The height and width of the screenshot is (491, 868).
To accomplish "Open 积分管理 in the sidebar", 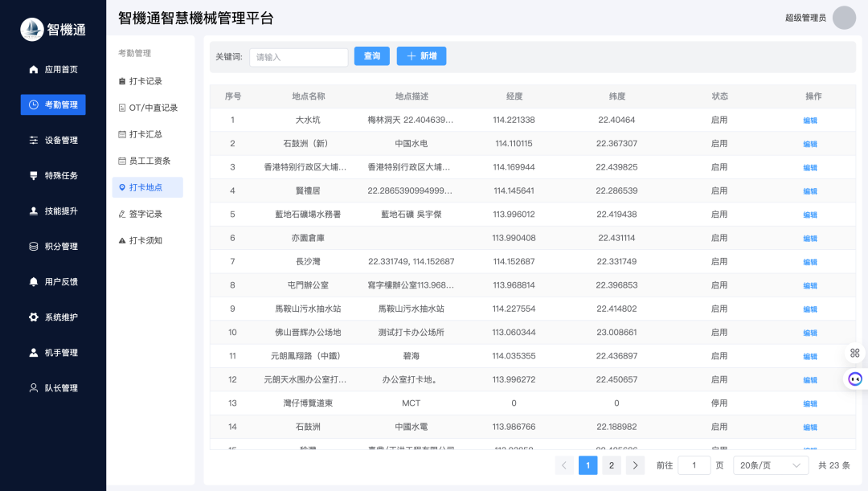I will [53, 247].
